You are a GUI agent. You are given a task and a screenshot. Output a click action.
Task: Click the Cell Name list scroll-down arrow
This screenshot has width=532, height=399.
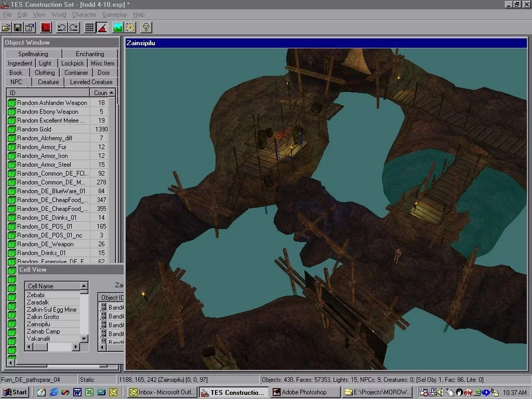pos(84,339)
